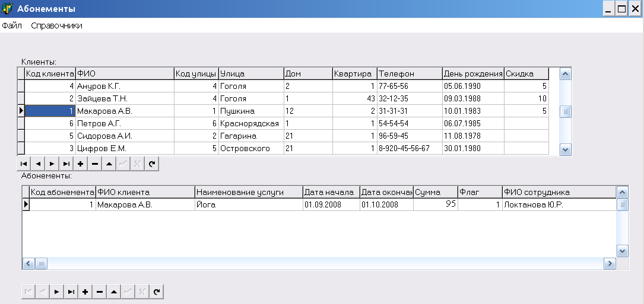Image resolution: width=644 pixels, height=304 pixels.
Task: Click the selected Код клиента cell 1
Action: (x=50, y=111)
